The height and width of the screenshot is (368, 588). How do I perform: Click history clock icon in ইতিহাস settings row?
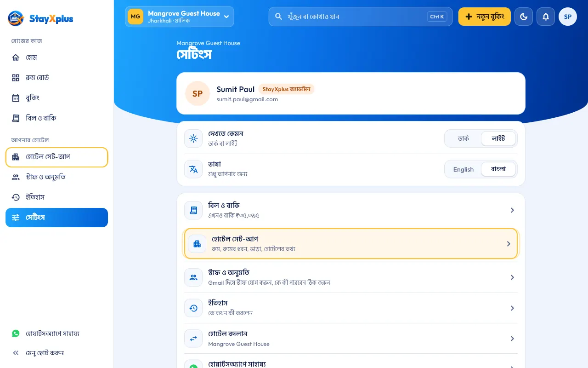point(193,308)
